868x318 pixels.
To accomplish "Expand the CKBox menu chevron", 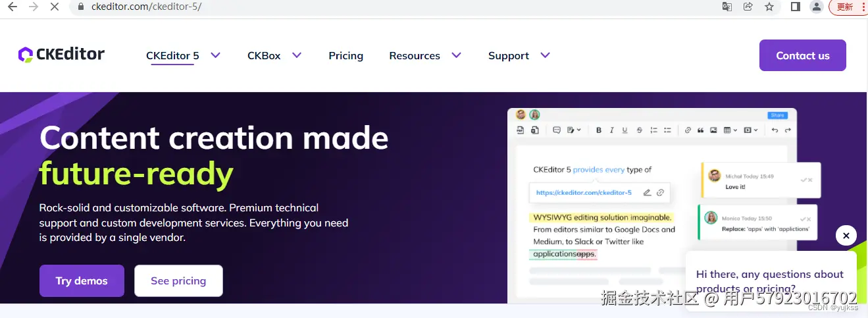I will (297, 55).
